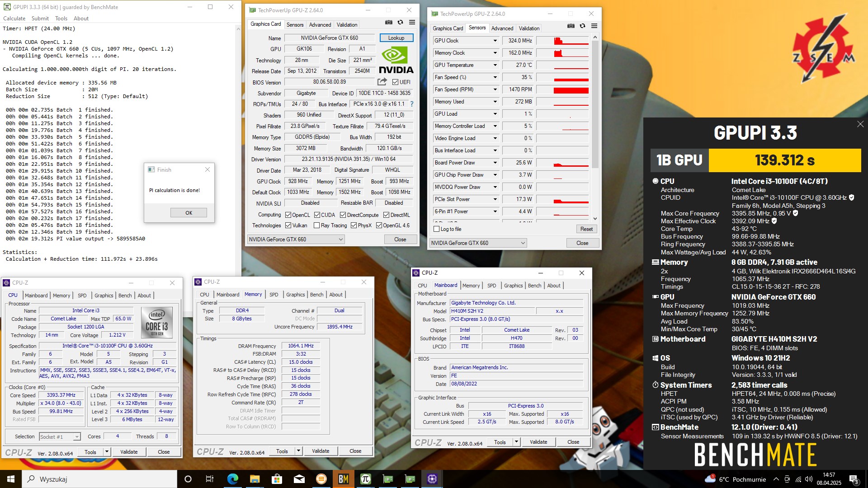The width and height of the screenshot is (868, 488).
Task: Click scroll down arrow in Sensors list
Action: click(595, 219)
